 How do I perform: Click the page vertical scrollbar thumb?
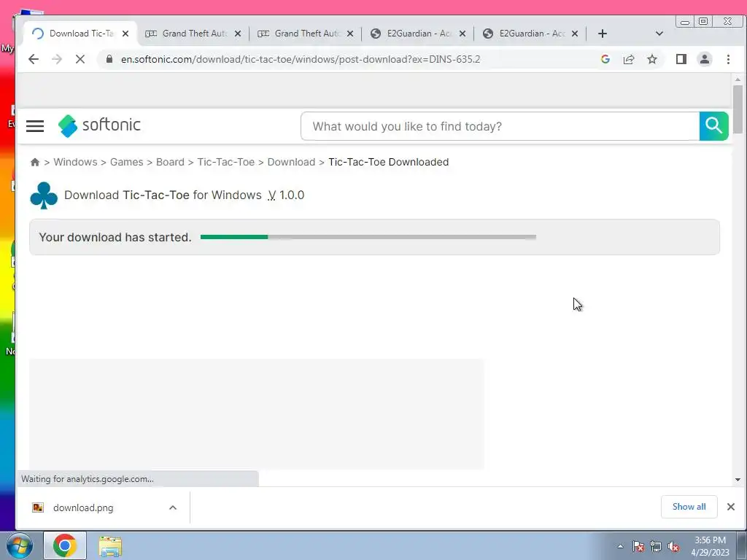(738, 109)
